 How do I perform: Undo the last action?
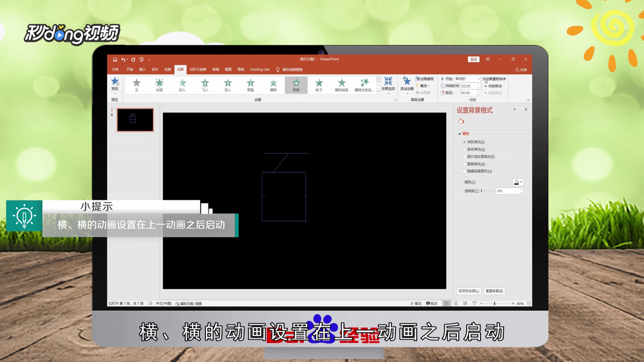(123, 59)
